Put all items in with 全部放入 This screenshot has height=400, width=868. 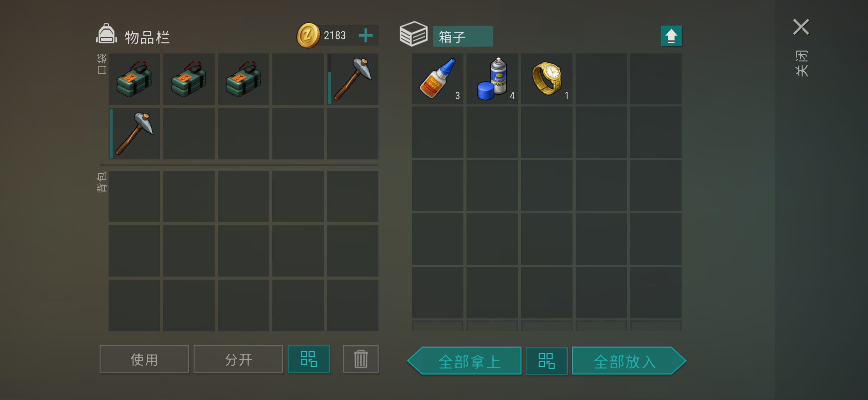point(629,361)
